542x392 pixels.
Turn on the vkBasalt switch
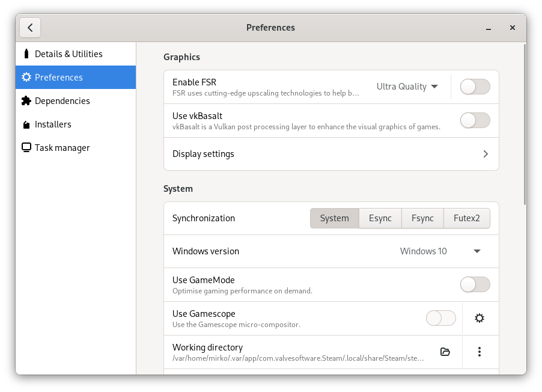pyautogui.click(x=475, y=120)
